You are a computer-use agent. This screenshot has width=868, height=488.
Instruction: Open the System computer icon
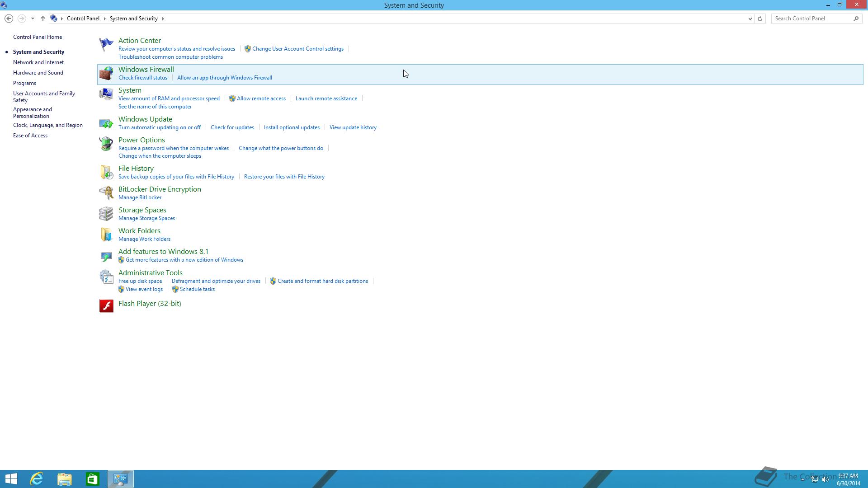[106, 94]
